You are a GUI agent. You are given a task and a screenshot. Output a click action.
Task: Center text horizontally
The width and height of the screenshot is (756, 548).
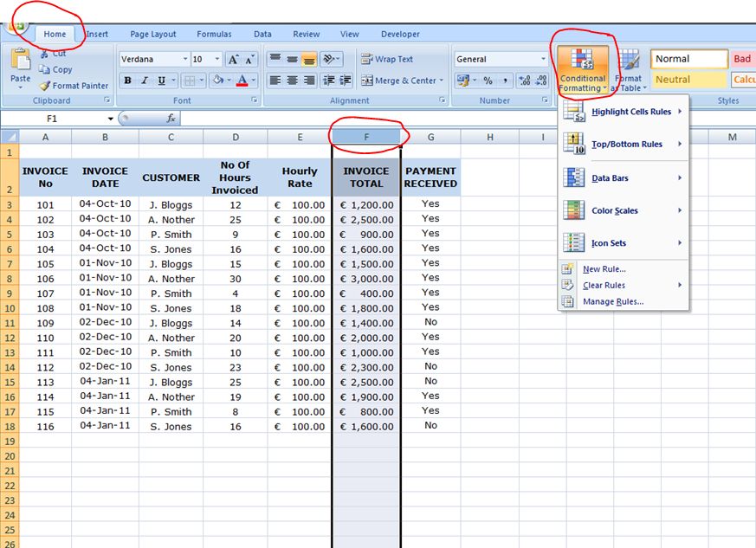(292, 81)
